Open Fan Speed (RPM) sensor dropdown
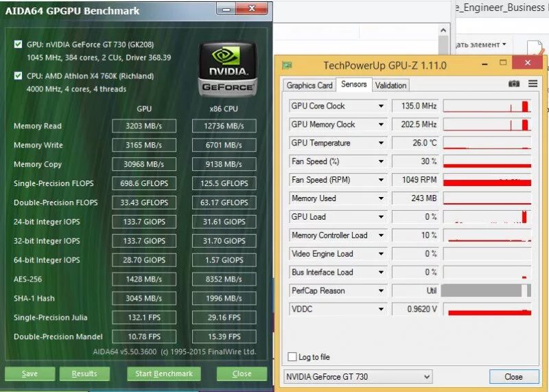The height and width of the screenshot is (392, 549). coord(381,180)
